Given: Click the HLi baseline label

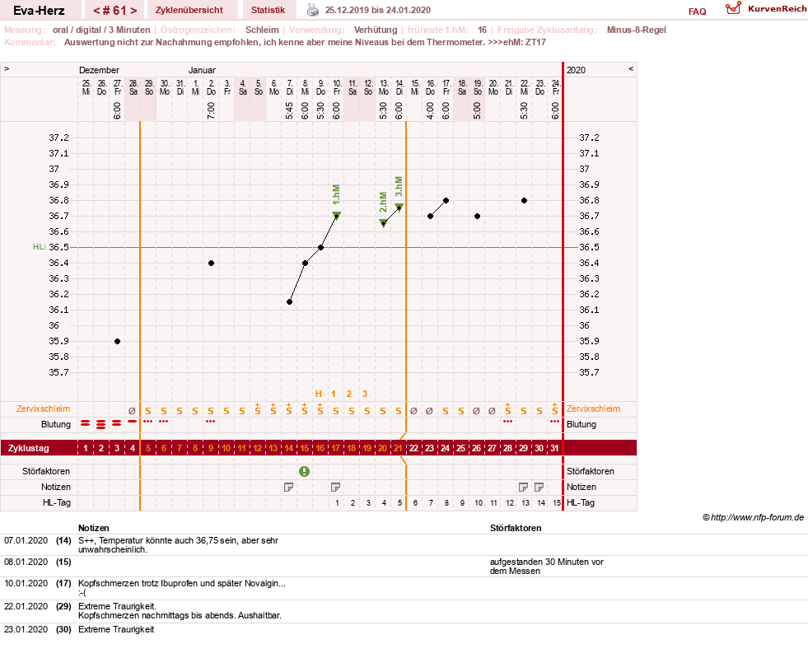Looking at the screenshot, I should pos(40,247).
